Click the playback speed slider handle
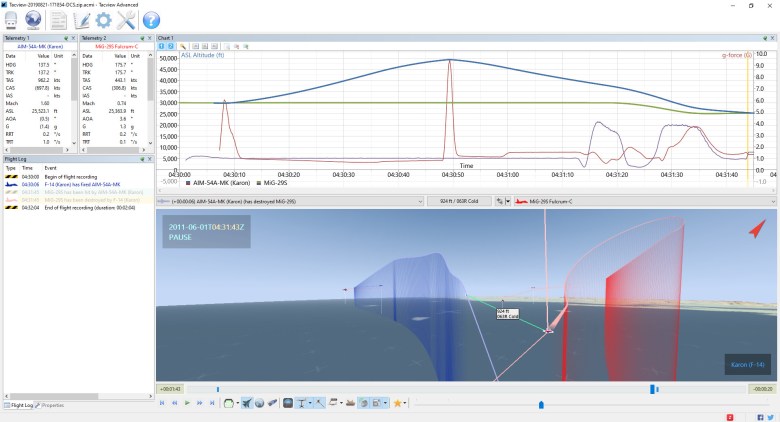 pyautogui.click(x=541, y=404)
